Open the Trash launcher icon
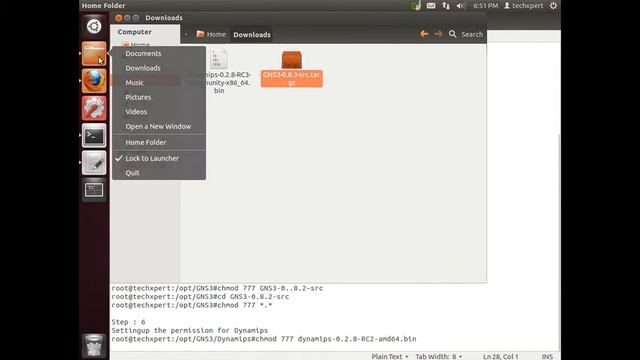Image resolution: width=640 pixels, height=360 pixels. (94, 346)
